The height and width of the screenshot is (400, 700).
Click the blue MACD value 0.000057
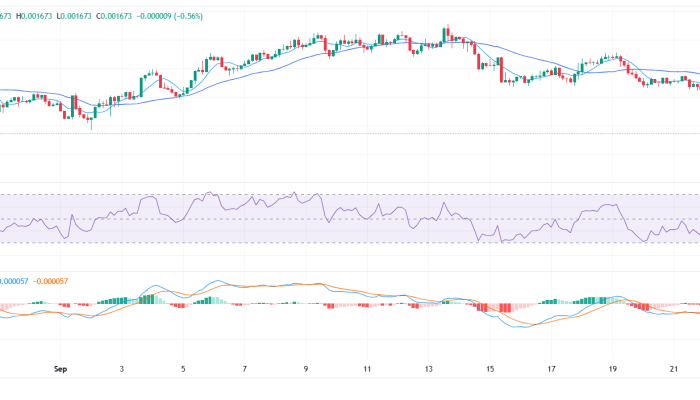click(x=13, y=282)
